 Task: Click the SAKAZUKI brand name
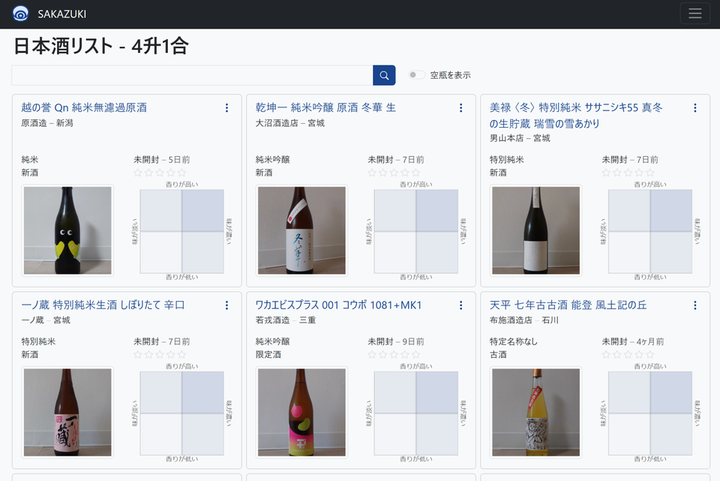point(62,14)
